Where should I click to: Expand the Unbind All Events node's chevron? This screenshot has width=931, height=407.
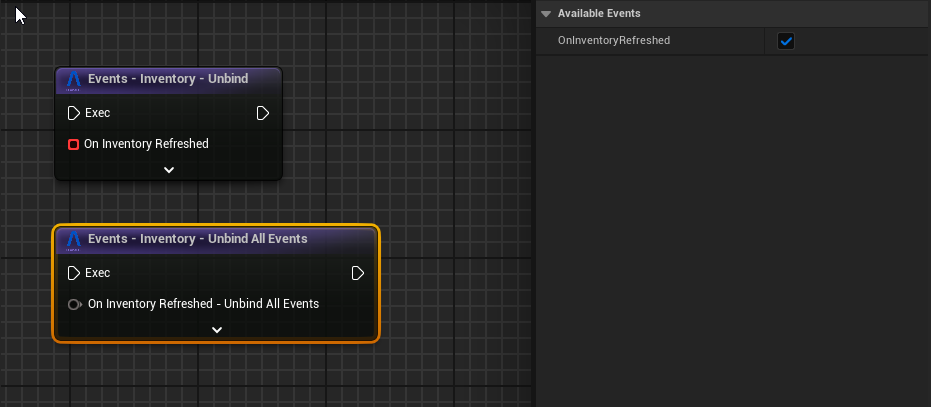coord(216,330)
